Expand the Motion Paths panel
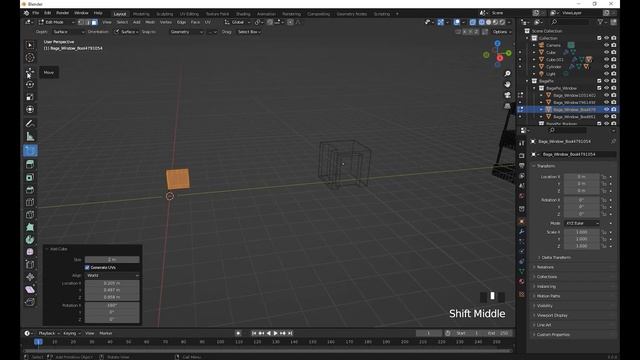The width and height of the screenshot is (640, 360). pos(548,296)
